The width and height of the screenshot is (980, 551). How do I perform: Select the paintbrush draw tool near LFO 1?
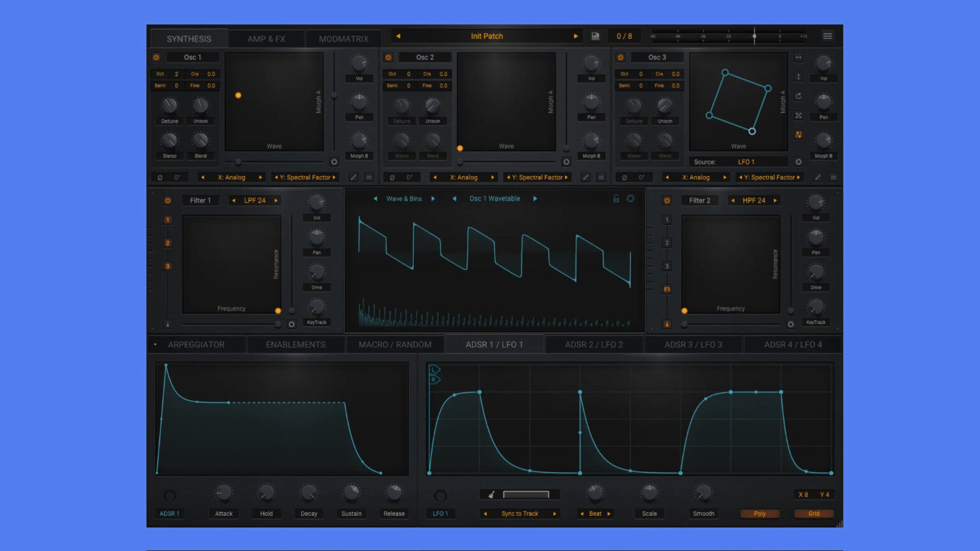[491, 494]
